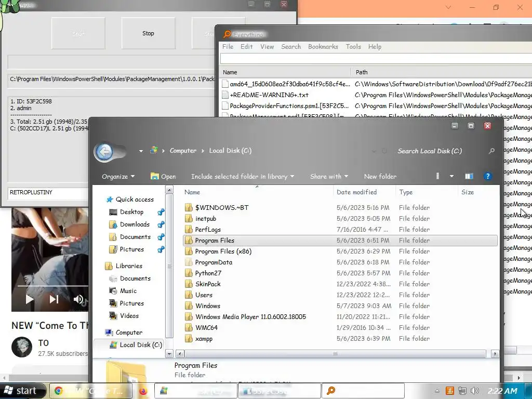Screen dimensions: 532x399
Task: Click Open button in Explorer toolbar
Action: click(x=163, y=177)
